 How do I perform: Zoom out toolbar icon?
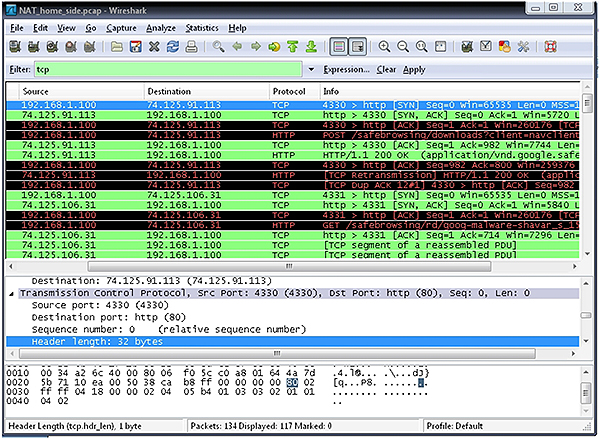click(x=403, y=47)
